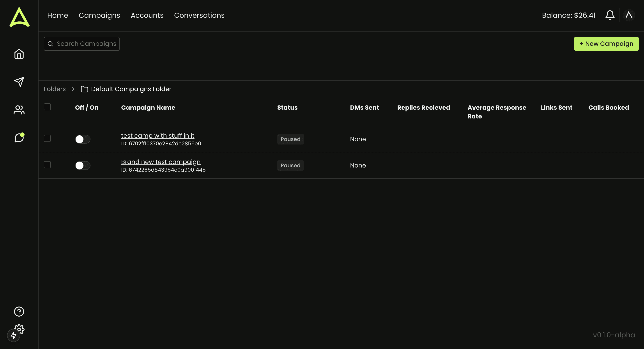Enable the toggle for 'test camp with stuff in it'
This screenshot has height=349, width=644.
coord(83,139)
